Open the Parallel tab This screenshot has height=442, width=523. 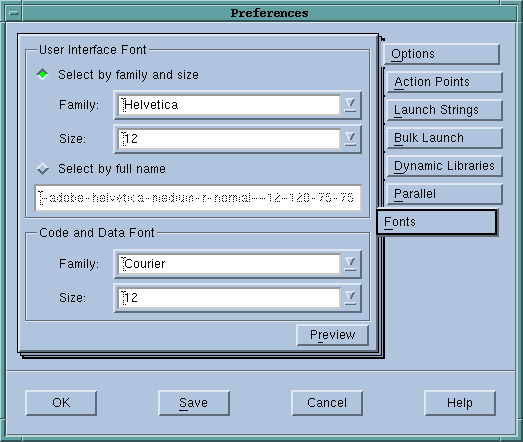[x=444, y=194]
